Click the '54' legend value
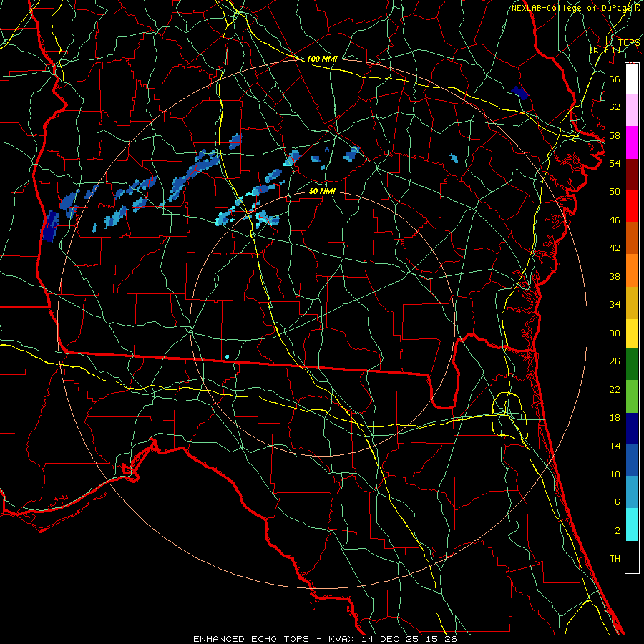 pyautogui.click(x=615, y=163)
